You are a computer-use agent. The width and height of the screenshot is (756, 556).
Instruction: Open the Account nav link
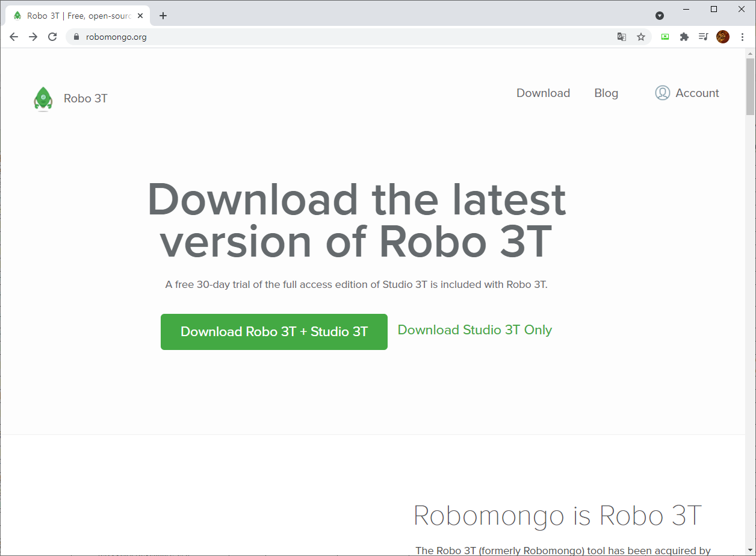pyautogui.click(x=697, y=93)
